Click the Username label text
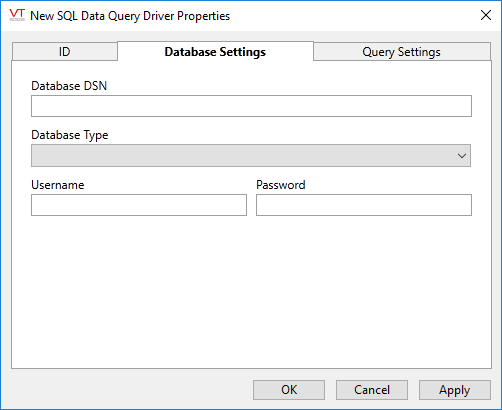The image size is (502, 410). pos(58,185)
